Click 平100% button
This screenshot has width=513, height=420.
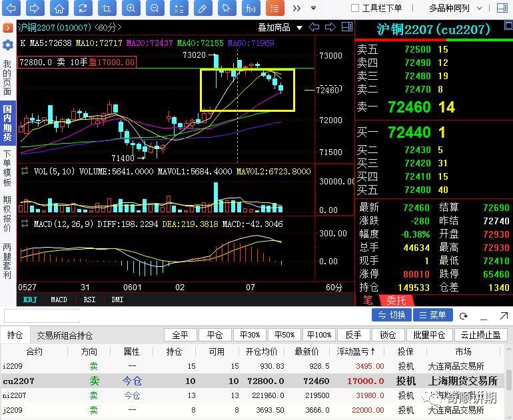(x=319, y=335)
